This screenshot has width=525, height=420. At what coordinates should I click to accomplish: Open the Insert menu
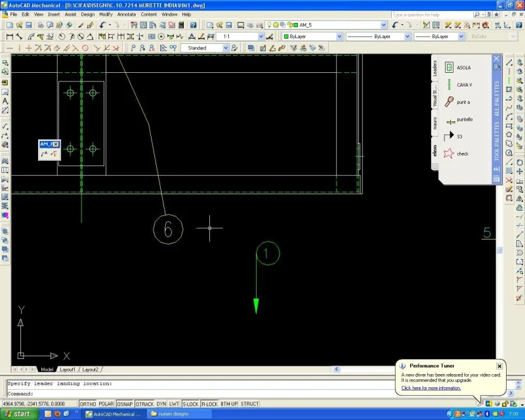point(54,14)
